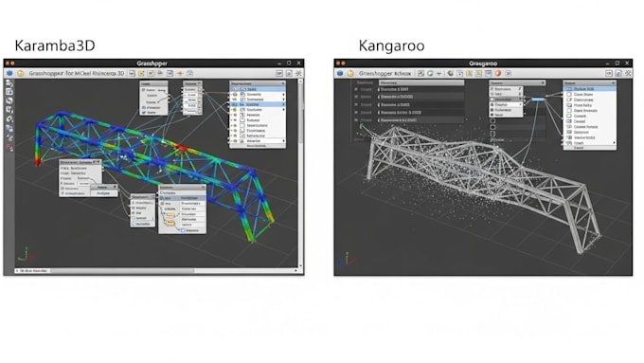Open the header dropdown of Karamba3D's top-right list panel
The width and height of the screenshot is (644, 363).
[282, 83]
